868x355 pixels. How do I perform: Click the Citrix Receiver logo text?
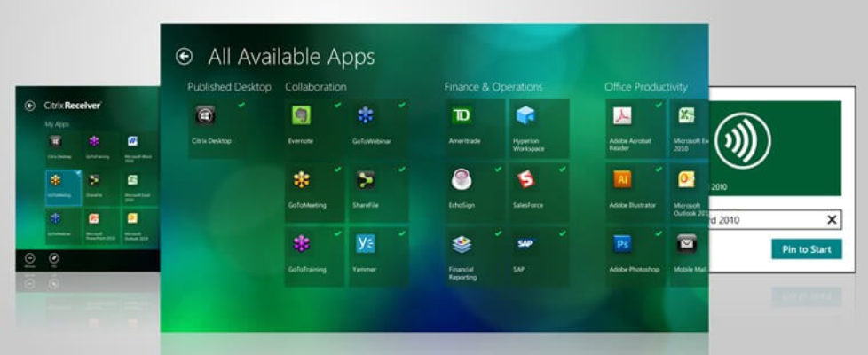[73, 106]
